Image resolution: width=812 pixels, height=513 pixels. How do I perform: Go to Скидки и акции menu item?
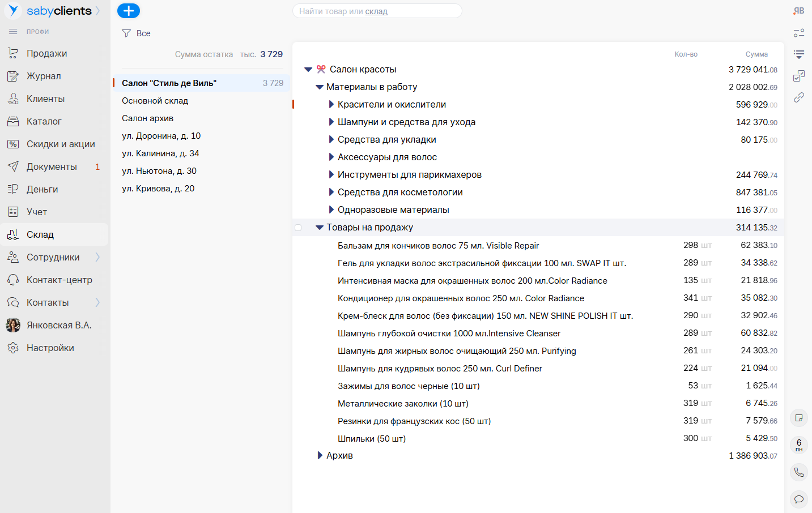(61, 144)
